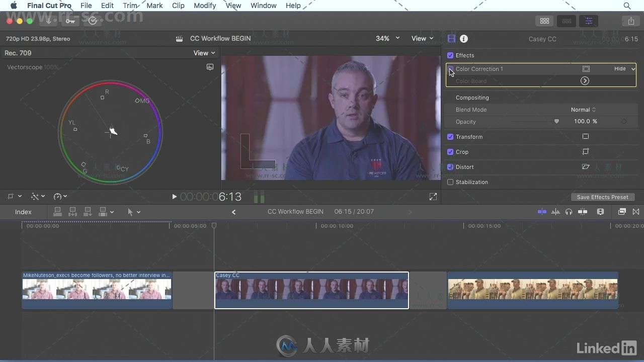Screen dimensions: 644x362
Task: Toggle the timeline display icon in toolbar
Action: [567, 21]
